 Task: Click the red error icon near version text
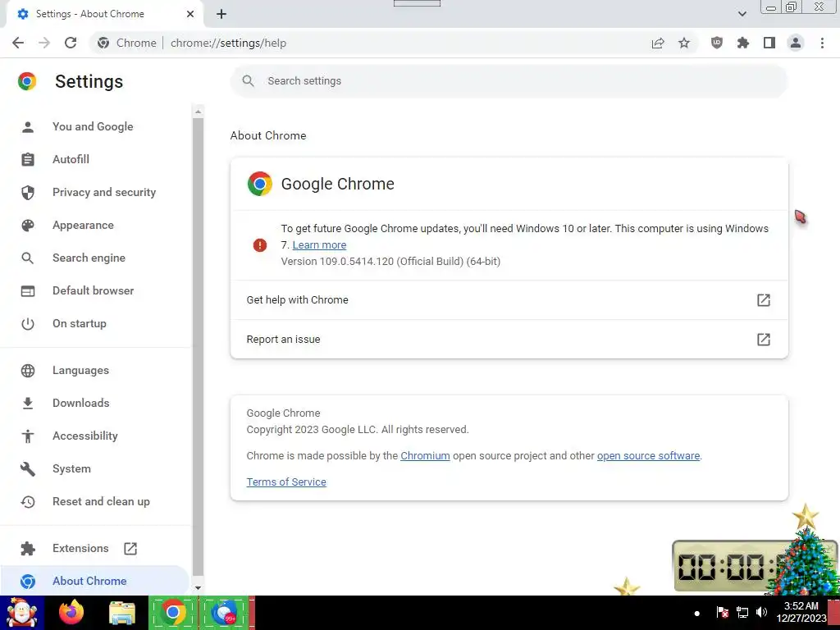260,244
